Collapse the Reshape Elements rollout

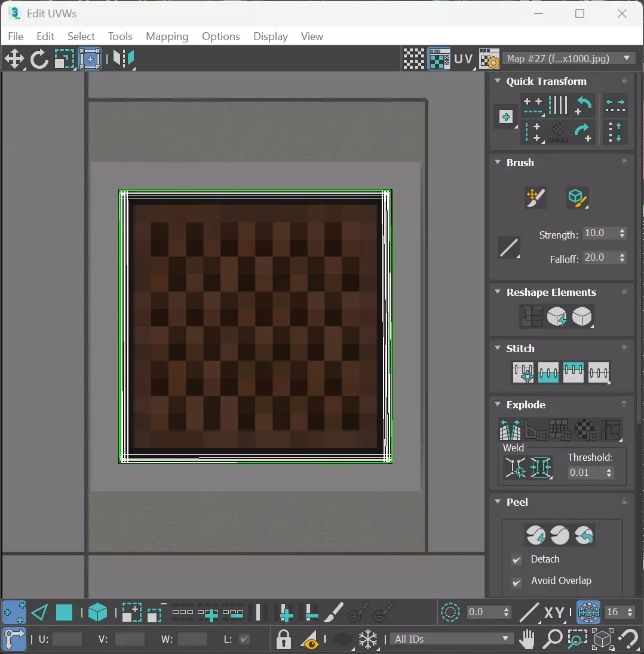498,292
